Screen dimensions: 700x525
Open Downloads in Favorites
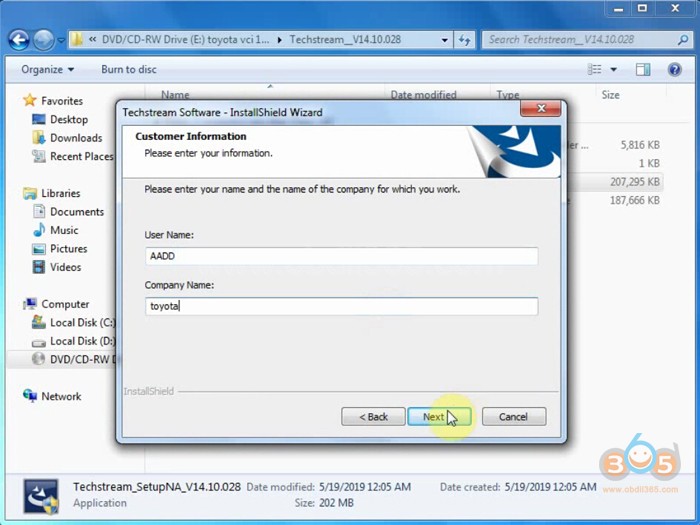coord(76,138)
